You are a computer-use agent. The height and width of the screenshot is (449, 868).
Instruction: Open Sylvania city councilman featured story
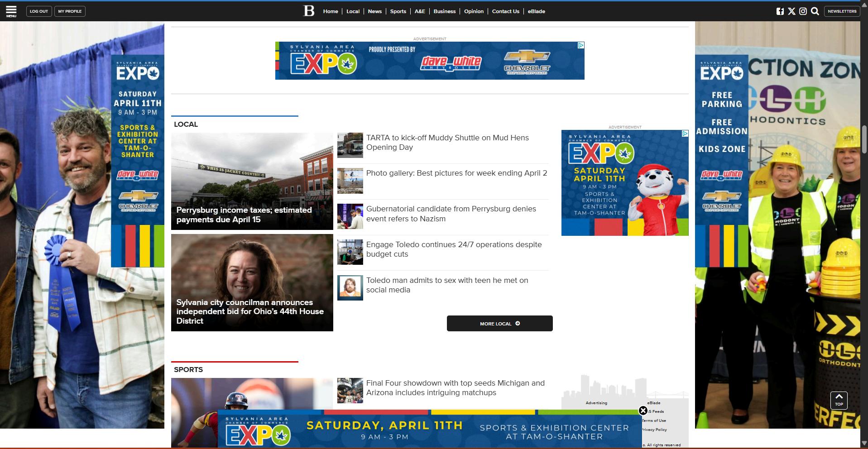252,282
